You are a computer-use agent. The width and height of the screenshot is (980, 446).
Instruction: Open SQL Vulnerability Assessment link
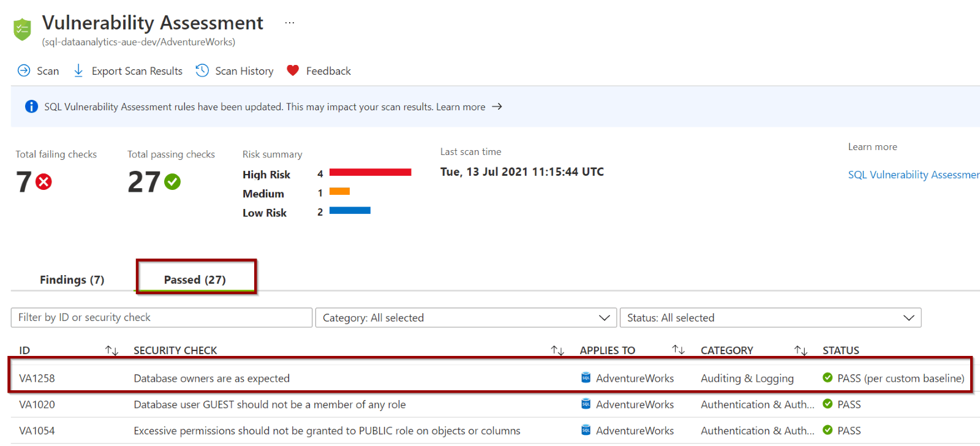click(913, 175)
